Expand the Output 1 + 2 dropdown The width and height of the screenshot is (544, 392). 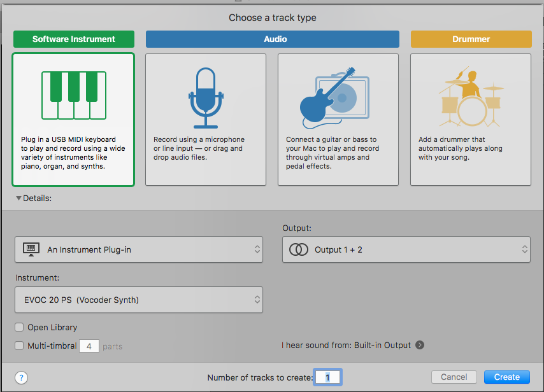coord(406,249)
